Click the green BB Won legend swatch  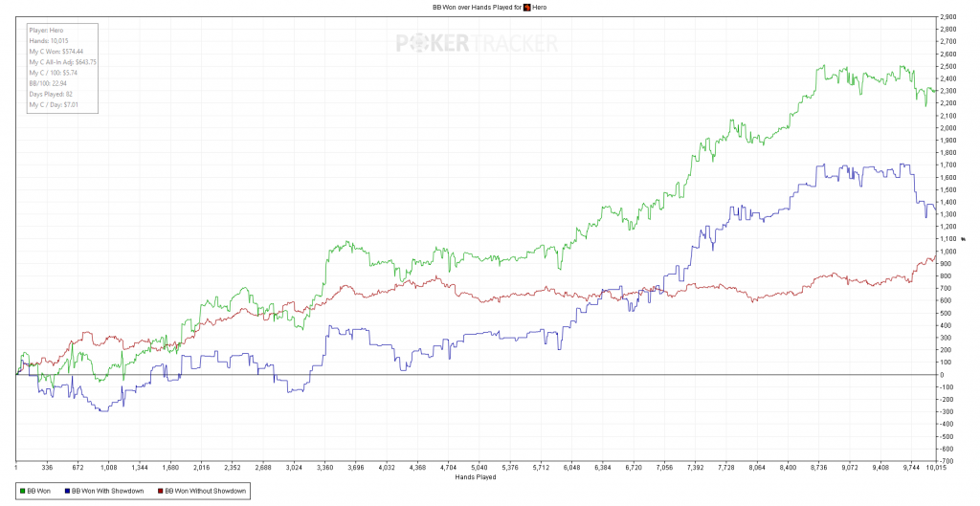pyautogui.click(x=23, y=491)
